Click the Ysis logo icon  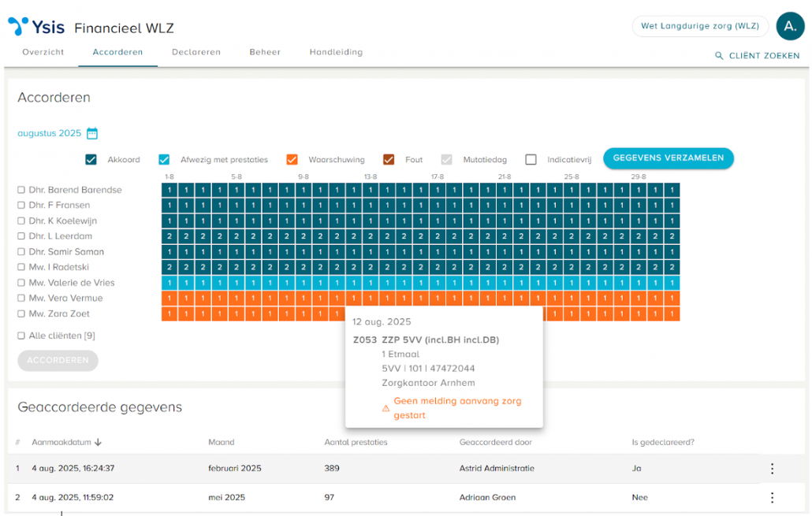pos(17,27)
